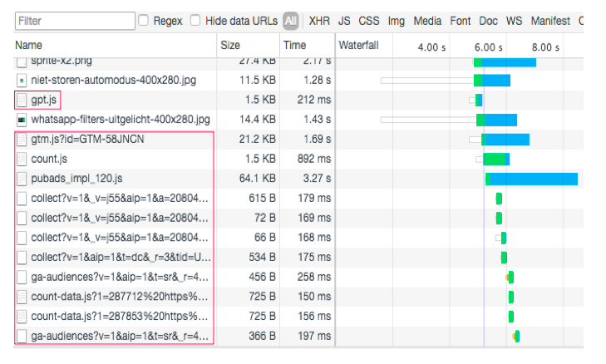Click the gtm.js file icon
The height and width of the screenshot is (364, 606).
tap(22, 139)
